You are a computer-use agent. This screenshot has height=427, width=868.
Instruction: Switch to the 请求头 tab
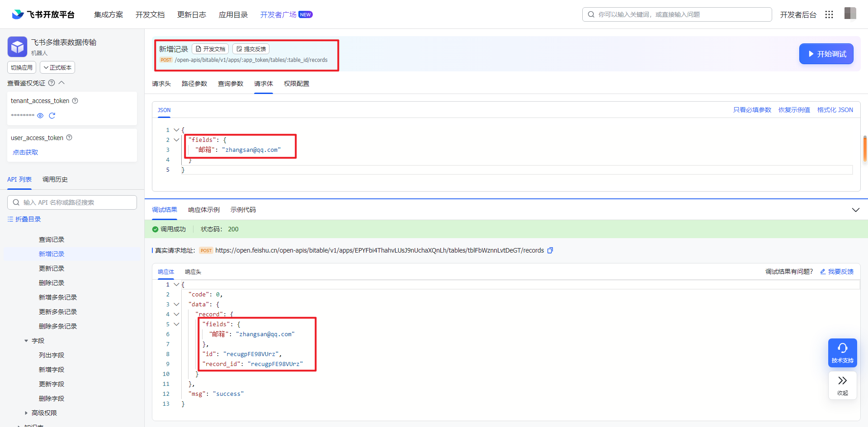tap(161, 84)
